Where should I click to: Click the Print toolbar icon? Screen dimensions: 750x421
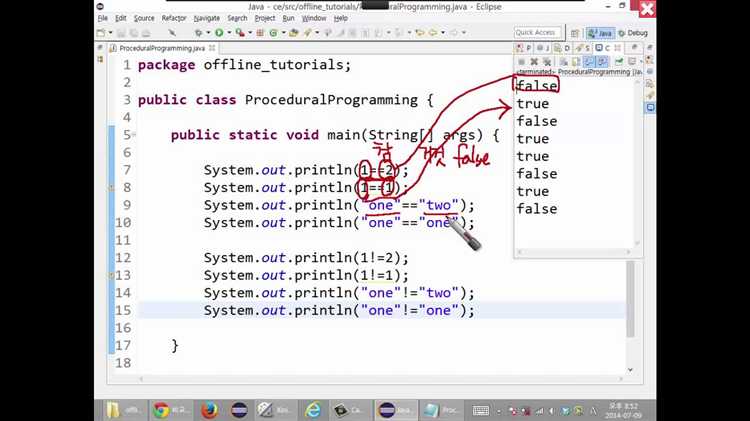click(x=146, y=33)
